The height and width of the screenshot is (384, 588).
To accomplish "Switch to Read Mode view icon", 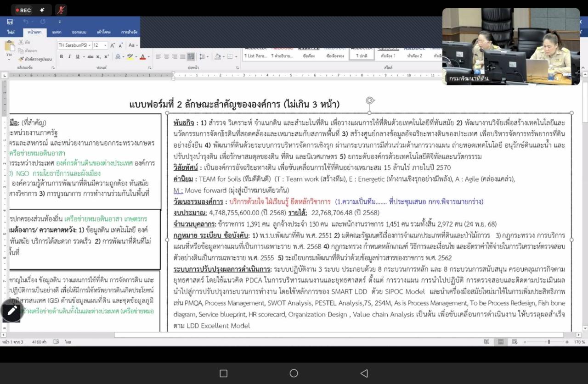I will click(487, 341).
